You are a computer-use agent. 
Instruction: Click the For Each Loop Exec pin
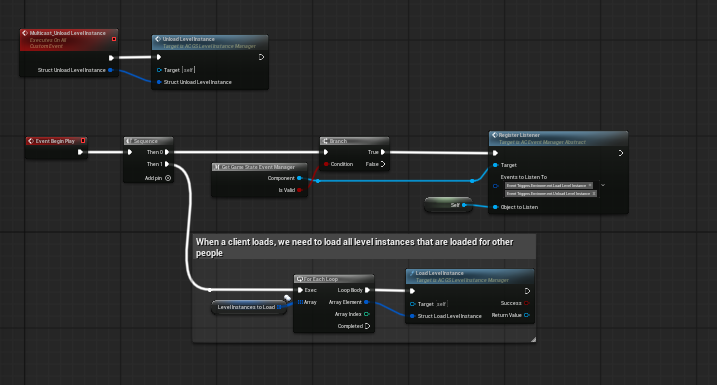300,290
